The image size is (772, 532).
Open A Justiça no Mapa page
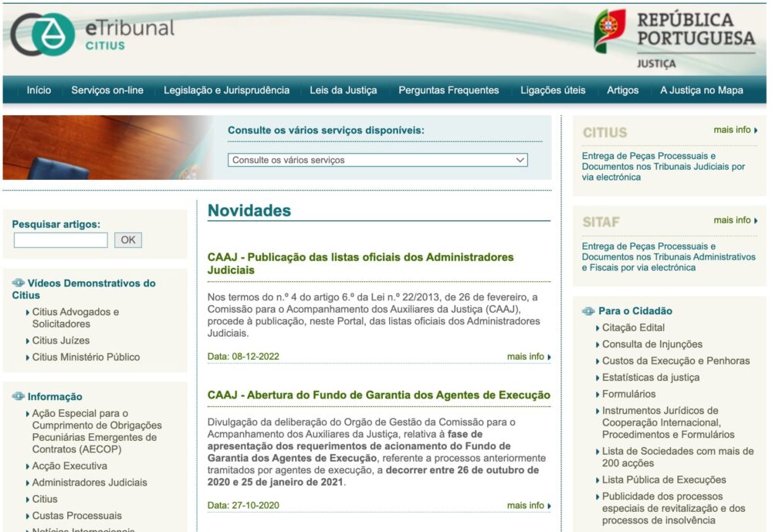(701, 90)
